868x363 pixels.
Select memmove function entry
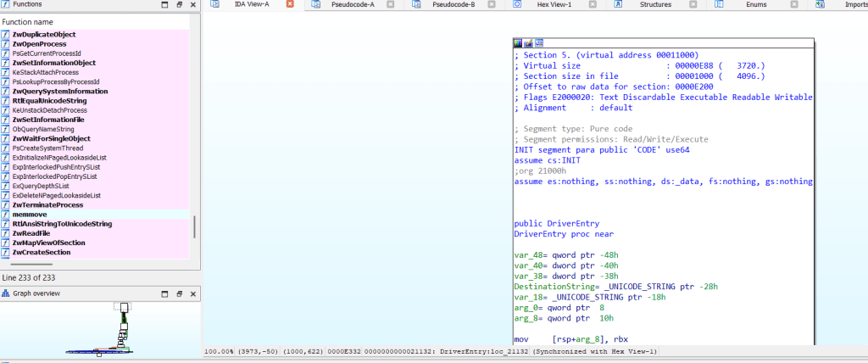[31, 215]
